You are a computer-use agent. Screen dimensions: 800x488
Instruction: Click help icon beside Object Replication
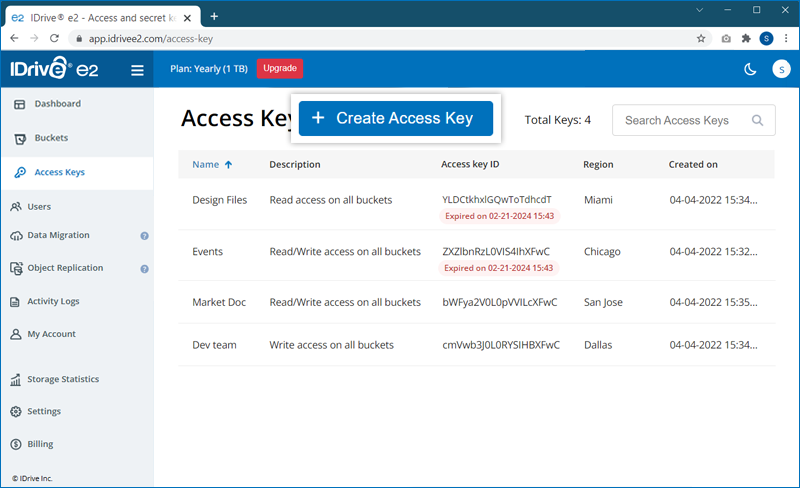click(144, 269)
